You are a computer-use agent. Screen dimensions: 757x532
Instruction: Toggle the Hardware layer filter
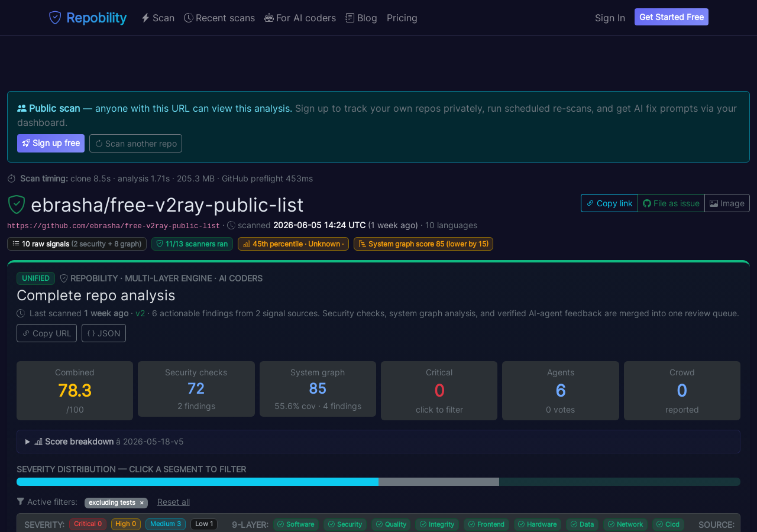pyautogui.click(x=538, y=524)
